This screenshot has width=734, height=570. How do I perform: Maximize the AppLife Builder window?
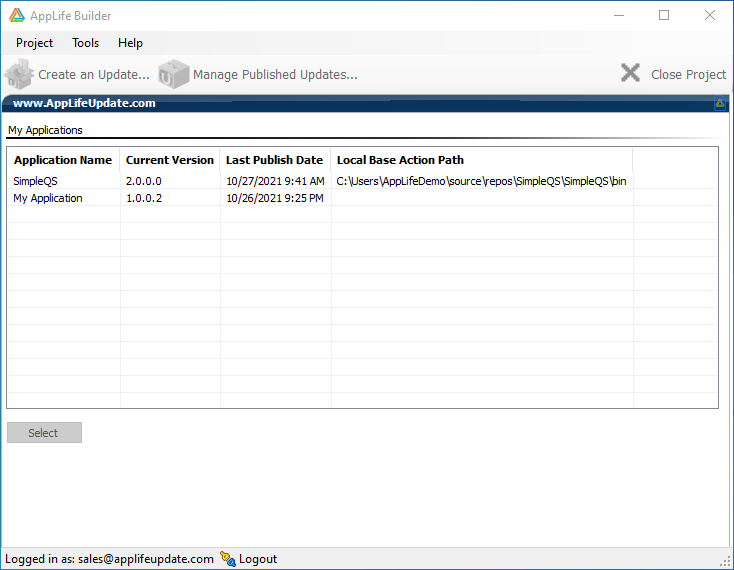tap(664, 15)
